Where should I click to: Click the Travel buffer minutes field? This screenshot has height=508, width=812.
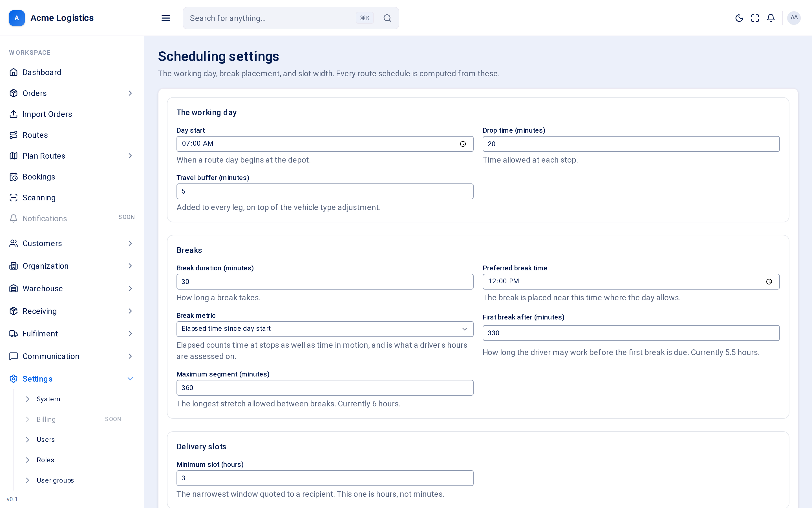[x=325, y=191]
